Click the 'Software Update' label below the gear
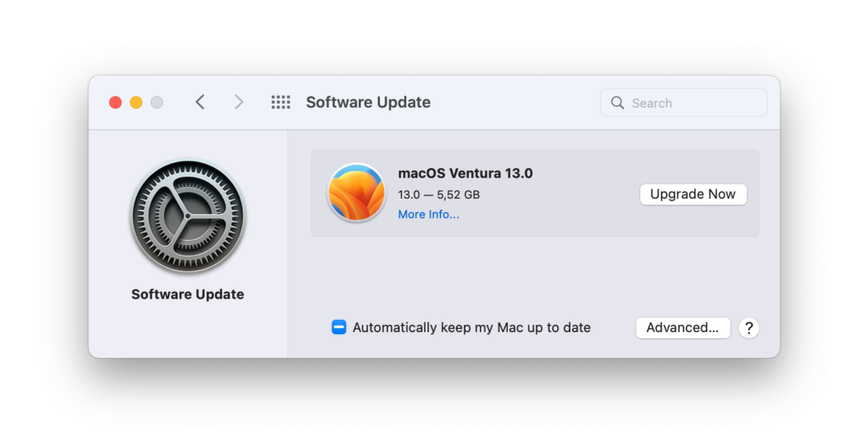The image size is (868, 434). [x=187, y=294]
